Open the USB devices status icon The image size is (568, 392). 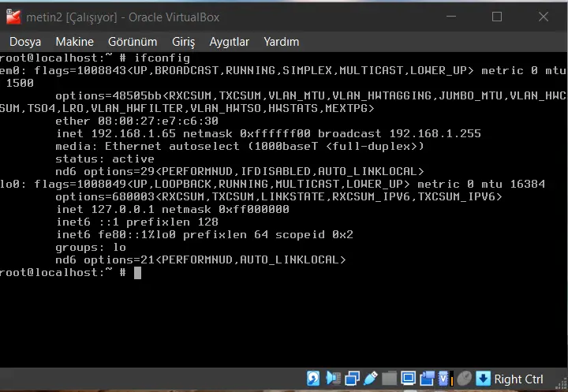pyautogui.click(x=370, y=379)
